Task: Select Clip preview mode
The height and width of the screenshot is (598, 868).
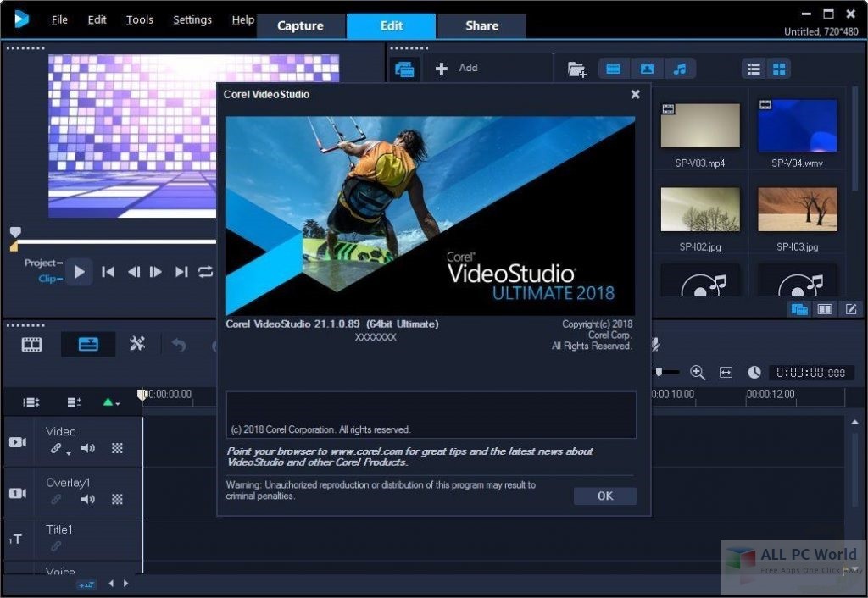Action: pos(49,279)
